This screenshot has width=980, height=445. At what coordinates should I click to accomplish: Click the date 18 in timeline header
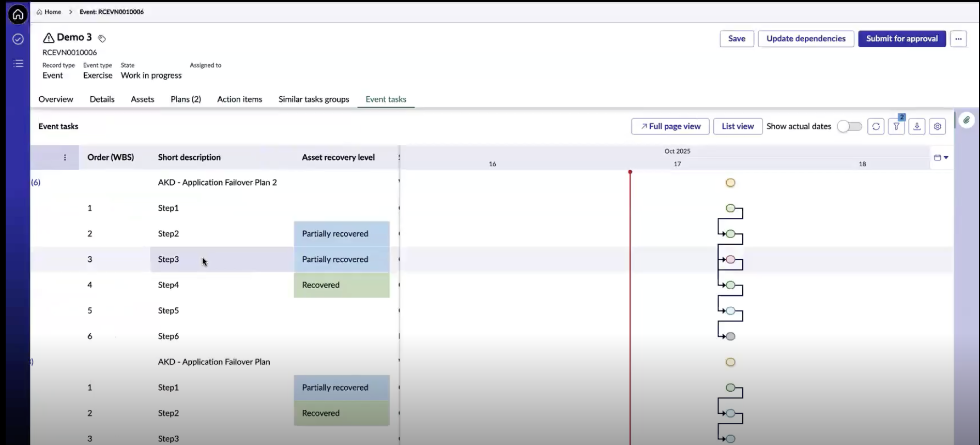click(x=862, y=164)
